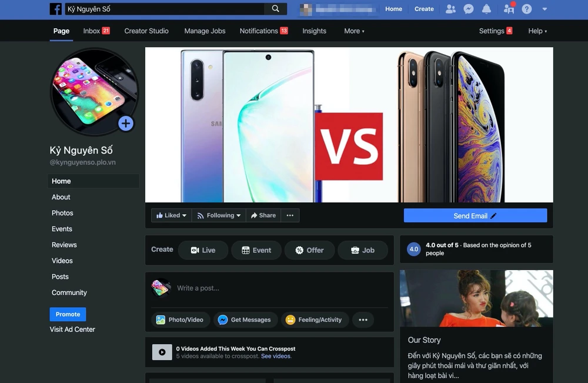Toggle the Following button
This screenshot has height=383, width=588.
pyautogui.click(x=219, y=215)
